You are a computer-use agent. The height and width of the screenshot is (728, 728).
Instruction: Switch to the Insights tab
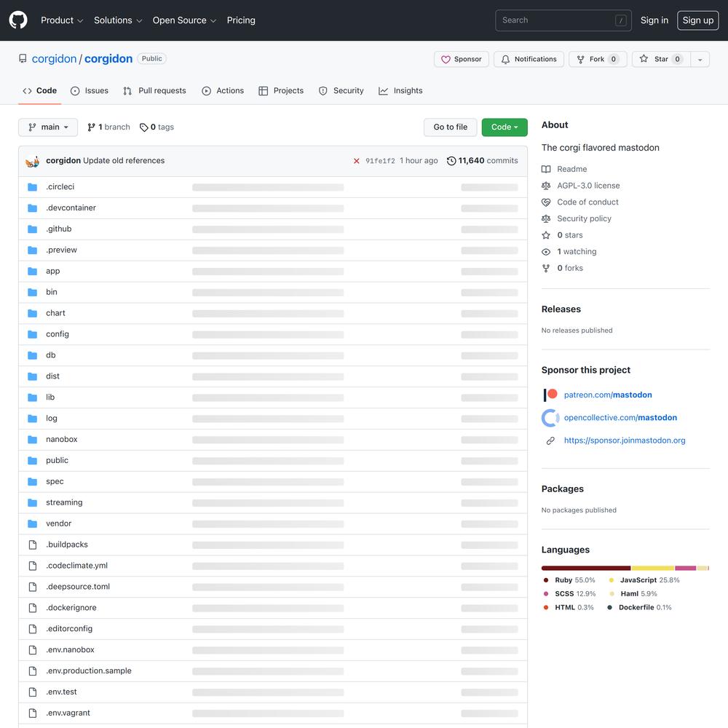pyautogui.click(x=400, y=90)
